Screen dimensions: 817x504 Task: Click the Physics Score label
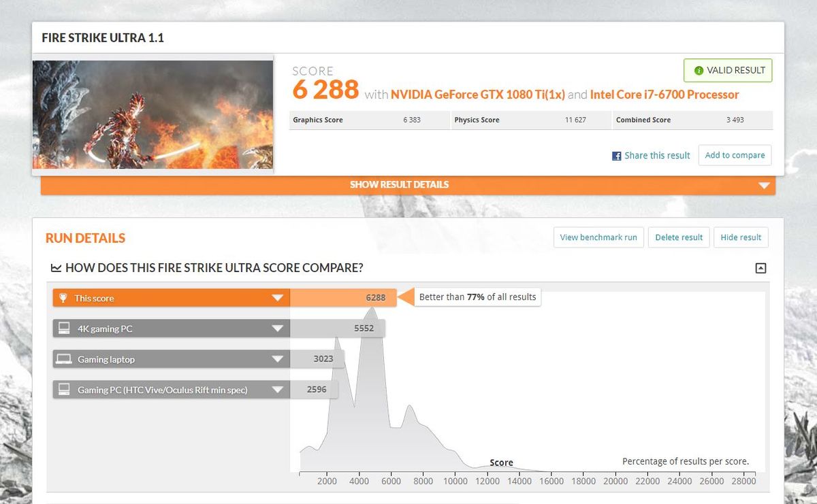click(x=477, y=120)
